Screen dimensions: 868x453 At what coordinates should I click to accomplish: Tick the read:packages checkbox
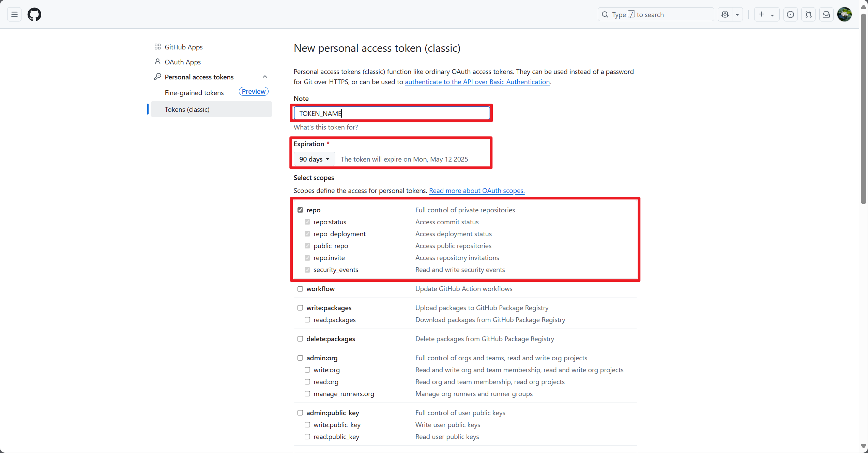(307, 320)
